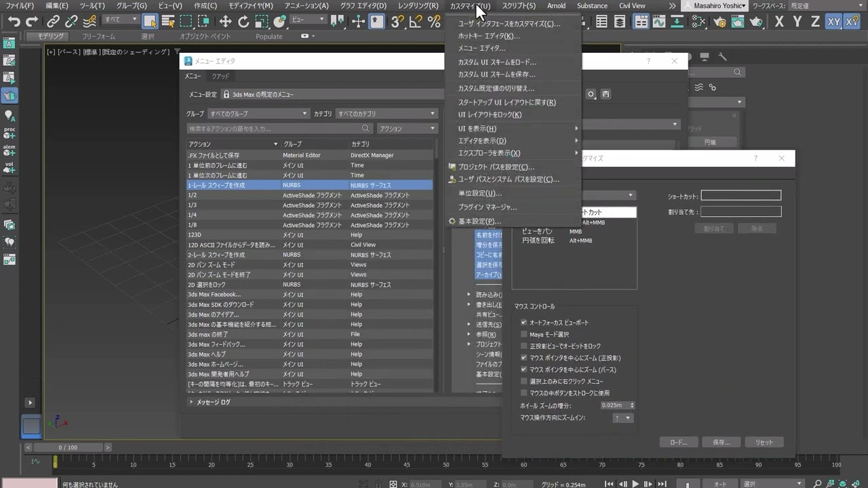Screen dimensions: 868x488
Task: Open the Select by Name list icon
Action: (x=167, y=22)
